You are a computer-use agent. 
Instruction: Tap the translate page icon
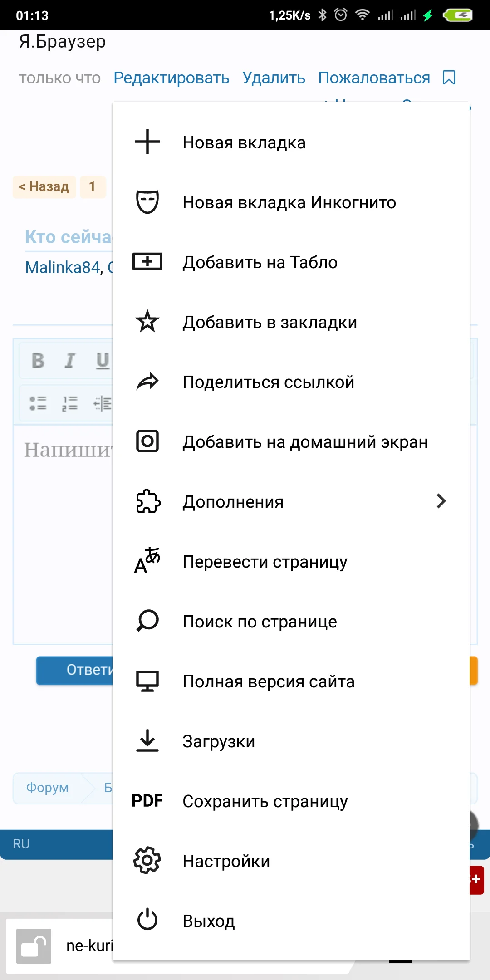pyautogui.click(x=147, y=561)
